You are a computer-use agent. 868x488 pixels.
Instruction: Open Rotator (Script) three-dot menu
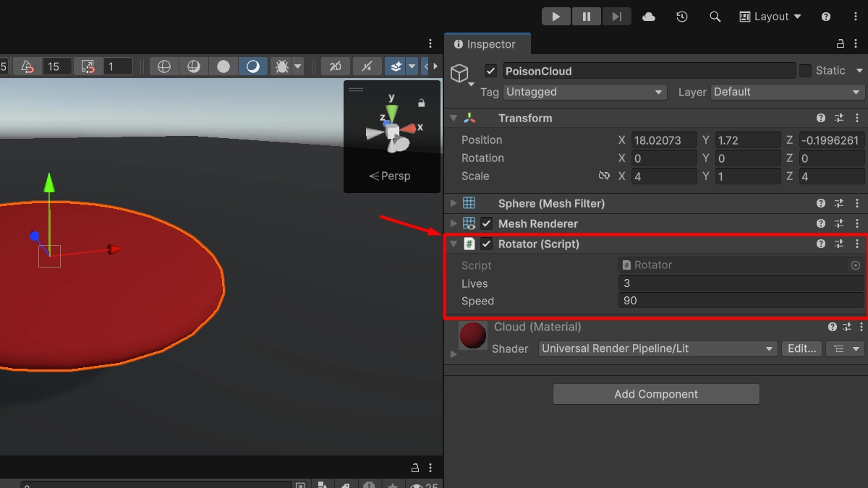pos(857,244)
